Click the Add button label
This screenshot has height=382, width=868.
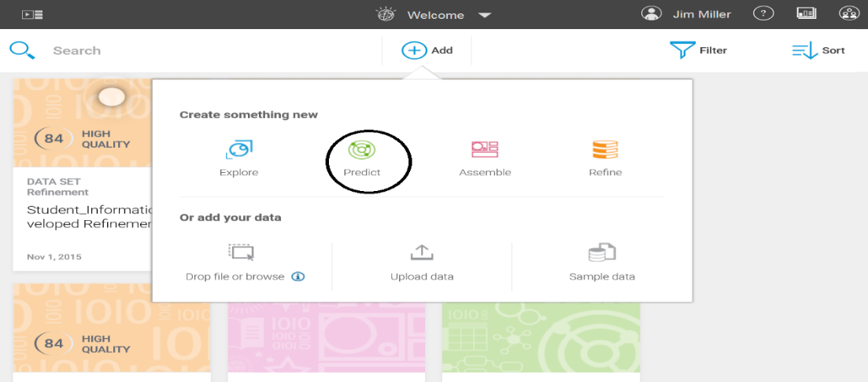441,50
